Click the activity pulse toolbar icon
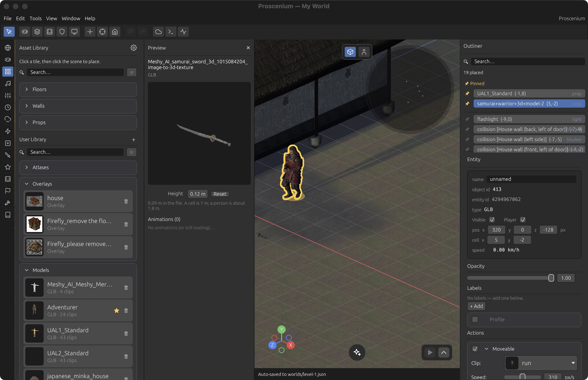588x380 pixels. tap(183, 32)
